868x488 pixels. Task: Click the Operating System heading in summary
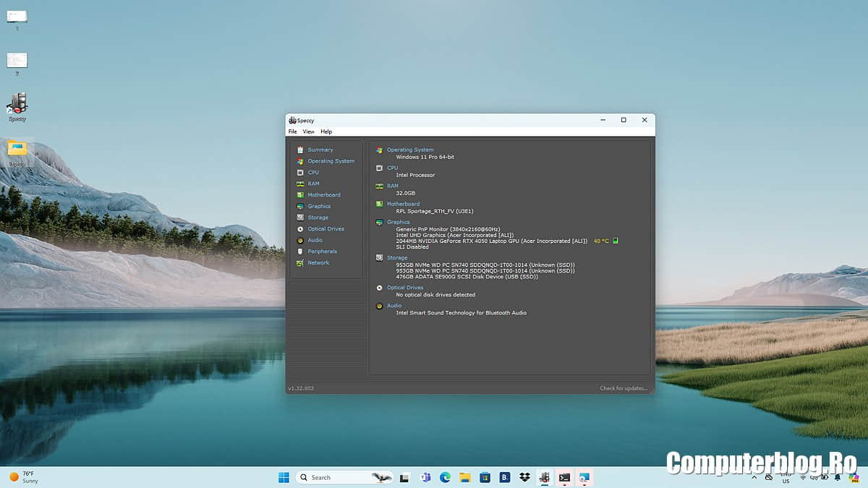click(x=410, y=150)
